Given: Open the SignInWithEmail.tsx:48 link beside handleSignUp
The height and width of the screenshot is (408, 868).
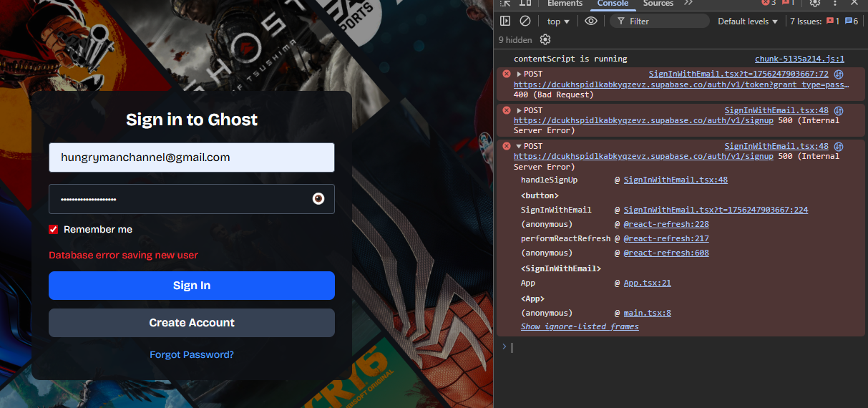Looking at the screenshot, I should click(676, 180).
